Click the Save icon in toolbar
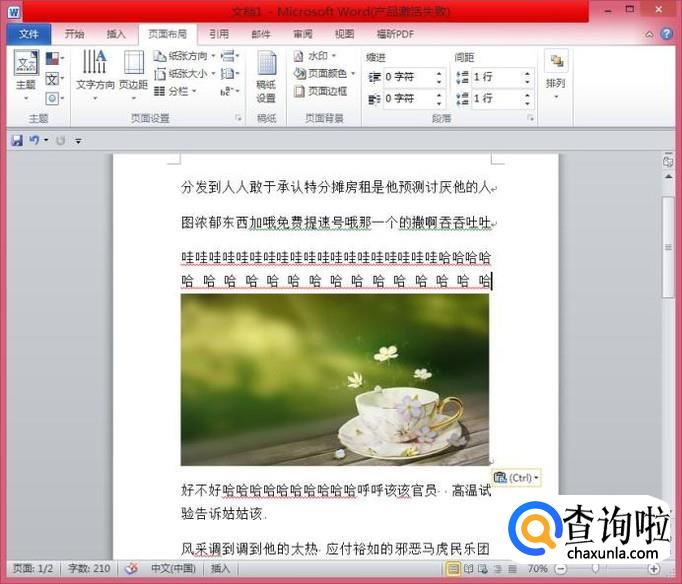This screenshot has width=682, height=584. click(17, 140)
